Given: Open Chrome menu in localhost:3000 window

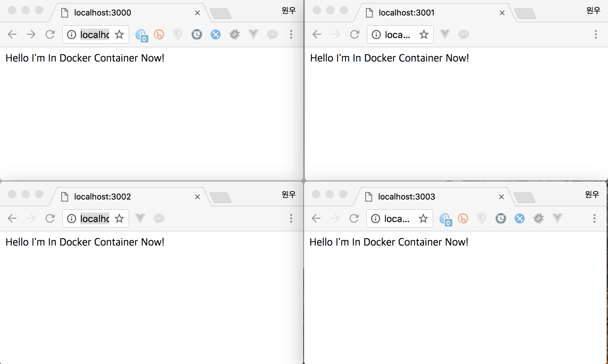Looking at the screenshot, I should pos(291,34).
